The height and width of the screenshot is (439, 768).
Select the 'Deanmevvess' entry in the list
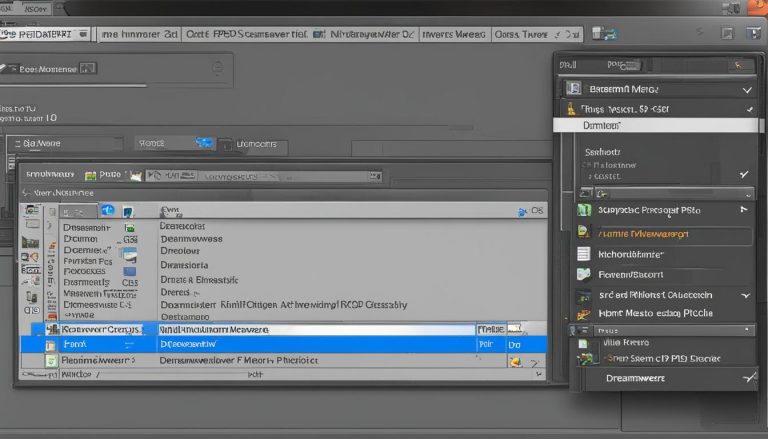click(x=192, y=239)
